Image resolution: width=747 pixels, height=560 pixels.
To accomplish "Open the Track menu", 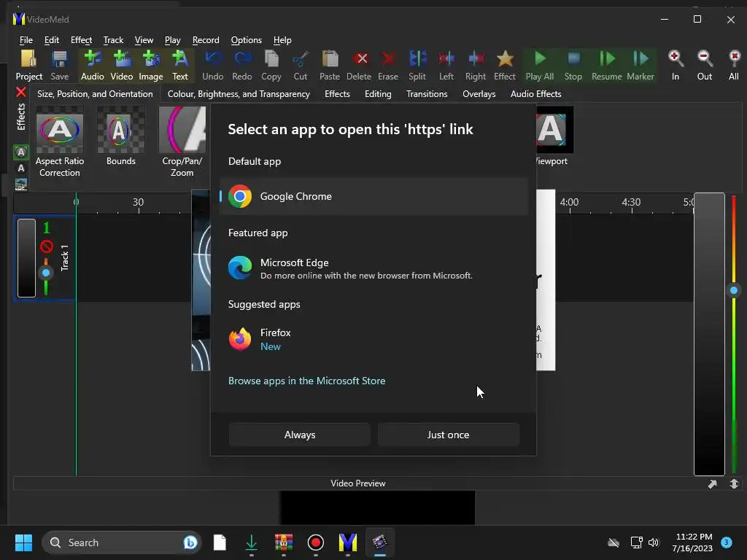I will (113, 40).
